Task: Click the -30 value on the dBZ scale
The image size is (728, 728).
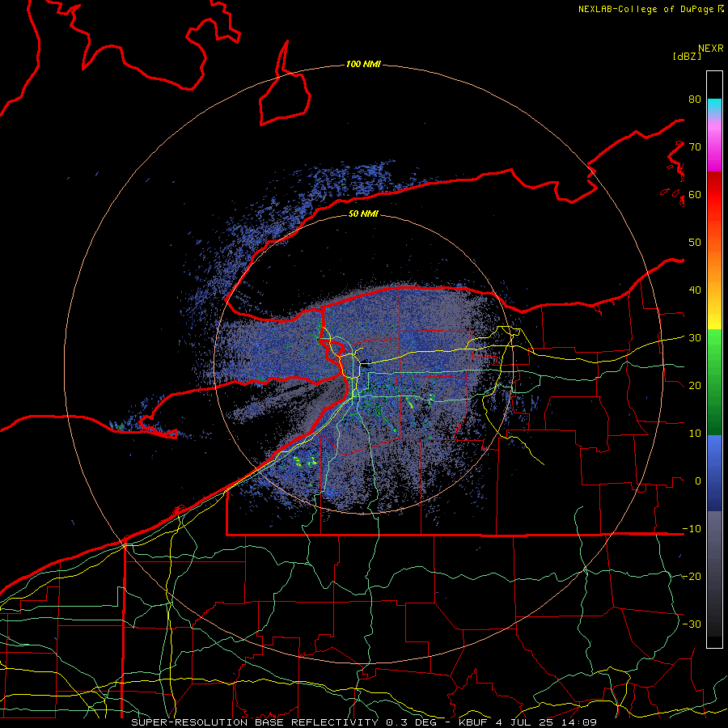Action: tap(692, 624)
